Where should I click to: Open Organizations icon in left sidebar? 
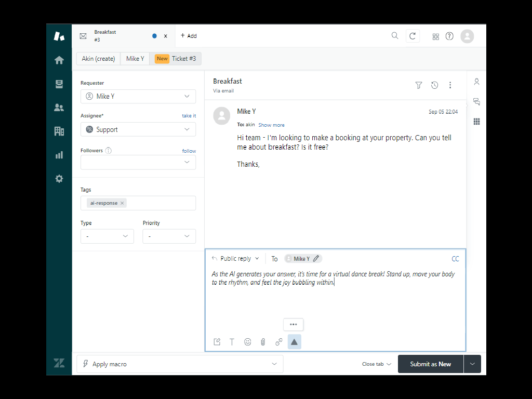(x=59, y=131)
